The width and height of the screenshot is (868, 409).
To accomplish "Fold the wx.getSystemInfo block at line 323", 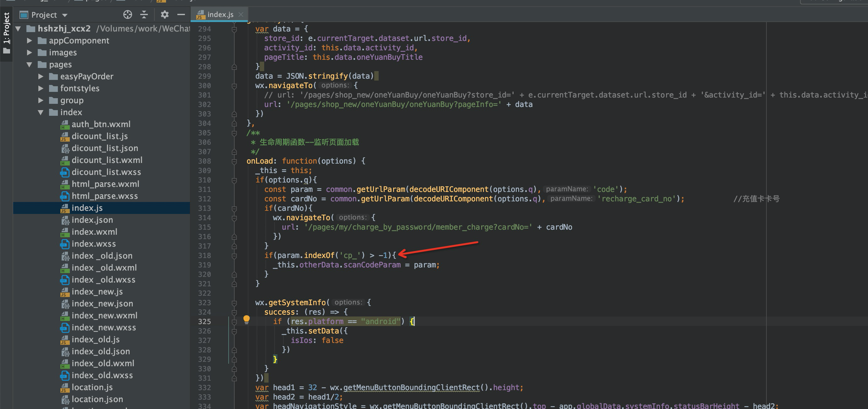I will (234, 303).
